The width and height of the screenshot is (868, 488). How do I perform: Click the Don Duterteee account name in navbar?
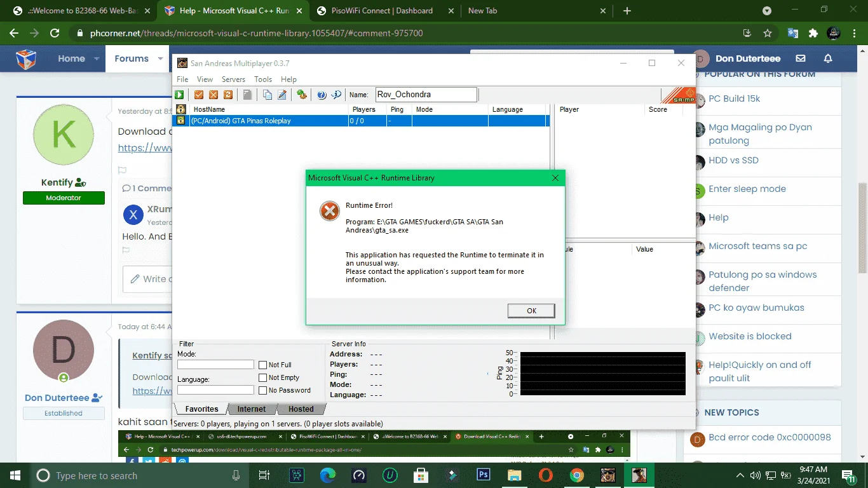(748, 58)
